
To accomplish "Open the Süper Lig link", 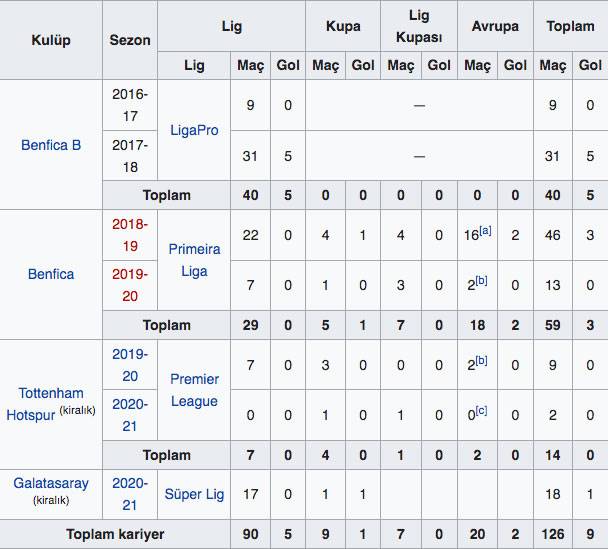I will click(194, 494).
